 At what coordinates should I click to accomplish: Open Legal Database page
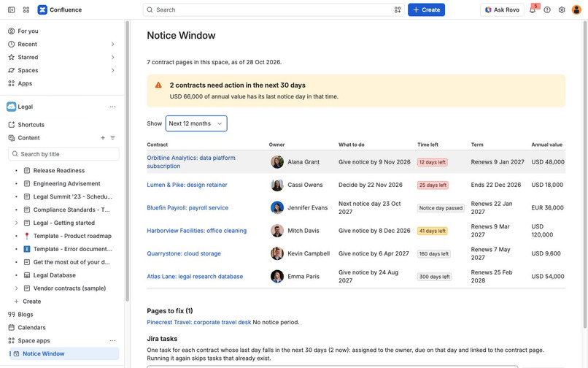(x=55, y=275)
